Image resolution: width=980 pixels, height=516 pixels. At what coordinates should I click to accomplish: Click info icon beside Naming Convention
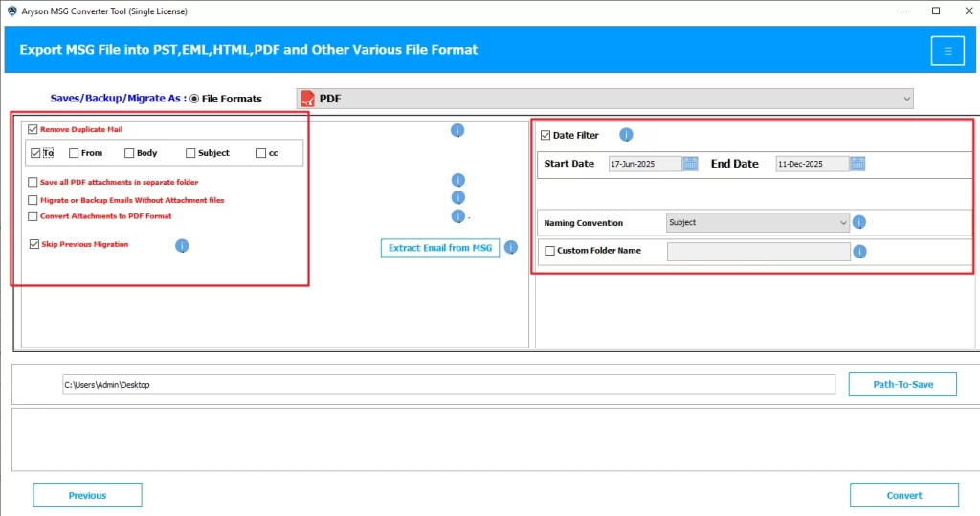coord(859,222)
